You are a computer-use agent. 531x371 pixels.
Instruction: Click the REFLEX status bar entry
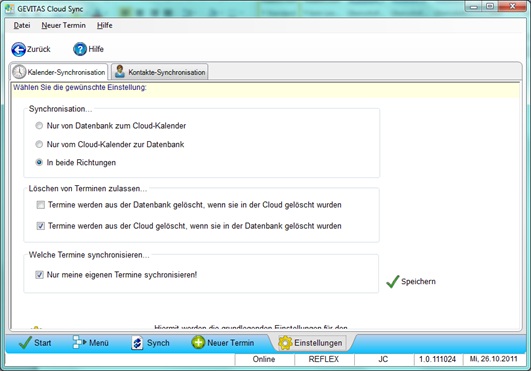coord(324,359)
